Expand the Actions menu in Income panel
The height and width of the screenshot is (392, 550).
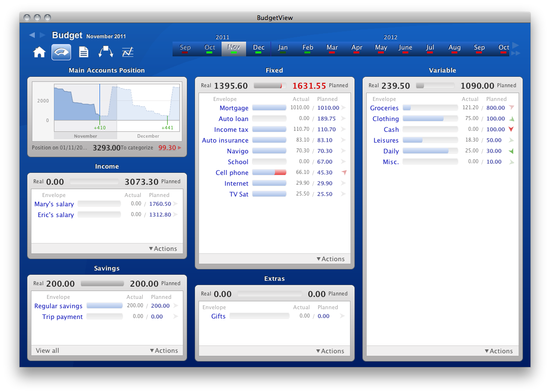[x=163, y=248]
